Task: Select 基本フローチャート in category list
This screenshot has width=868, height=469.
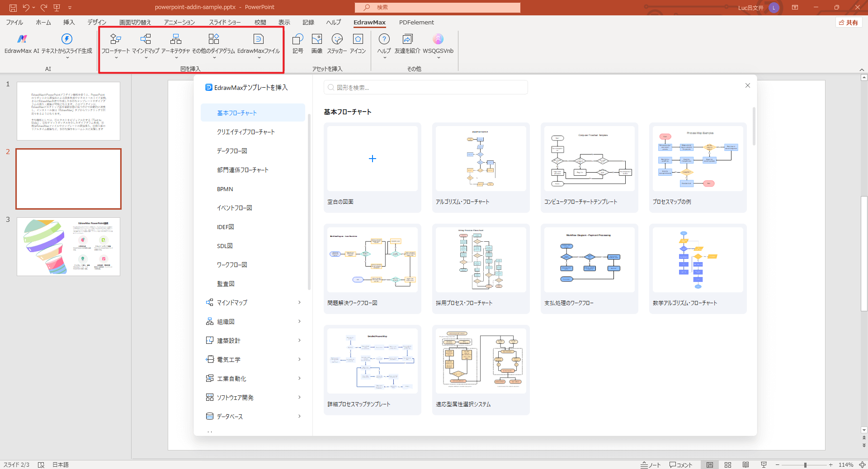Action: click(x=253, y=113)
